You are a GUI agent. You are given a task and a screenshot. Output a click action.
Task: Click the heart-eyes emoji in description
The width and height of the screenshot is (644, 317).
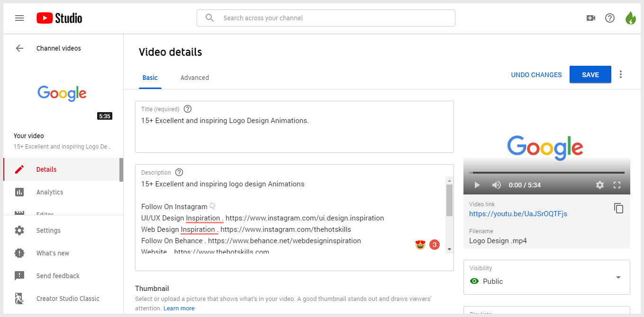click(x=420, y=245)
